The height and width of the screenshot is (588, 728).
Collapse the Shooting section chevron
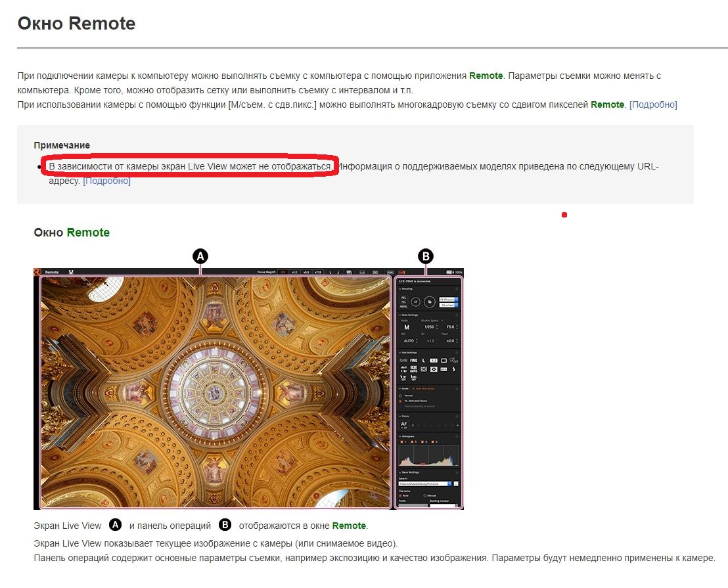(399, 288)
